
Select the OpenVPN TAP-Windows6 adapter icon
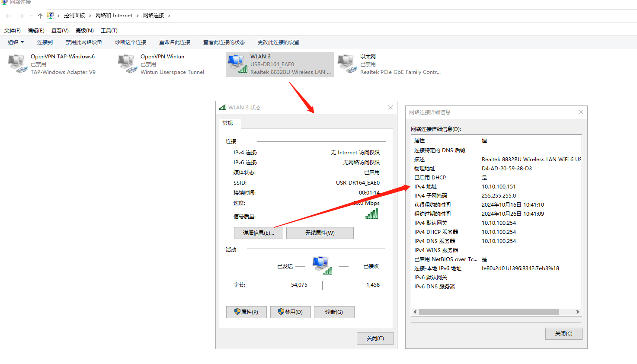click(x=18, y=64)
